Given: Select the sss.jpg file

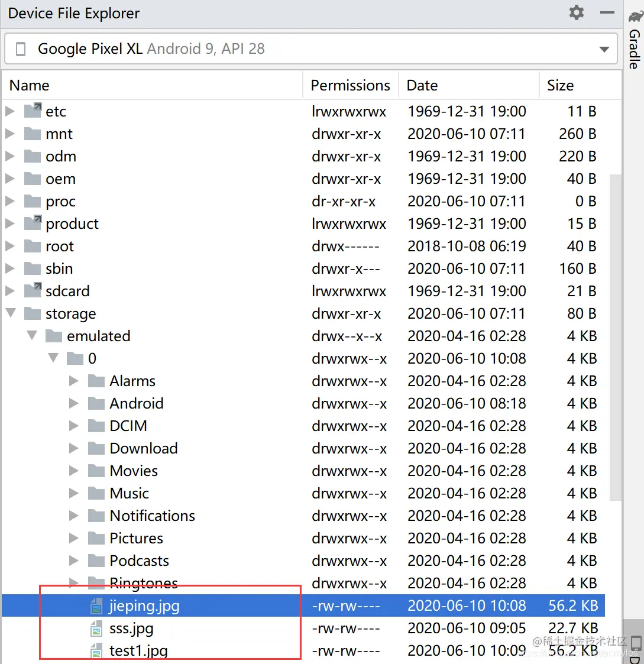Looking at the screenshot, I should click(131, 629).
